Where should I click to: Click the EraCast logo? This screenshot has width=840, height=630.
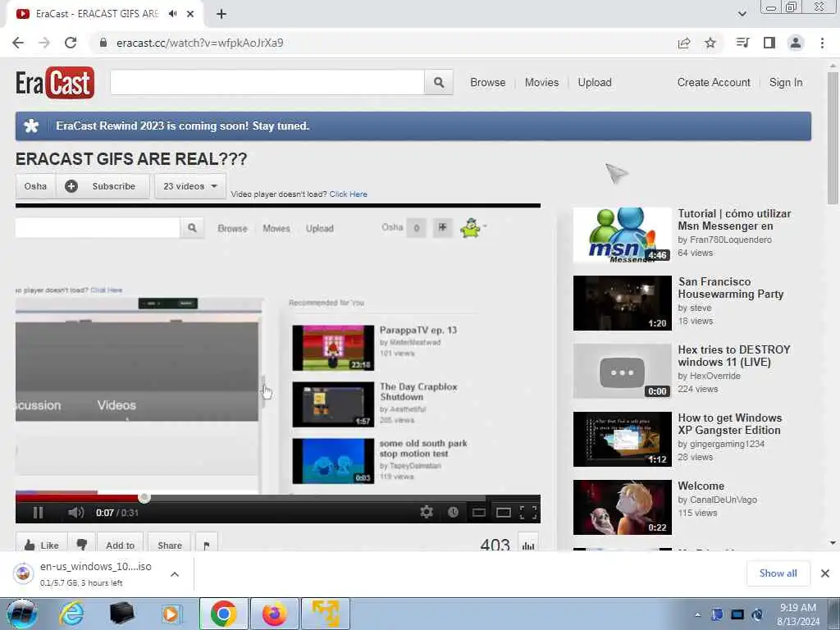point(55,83)
